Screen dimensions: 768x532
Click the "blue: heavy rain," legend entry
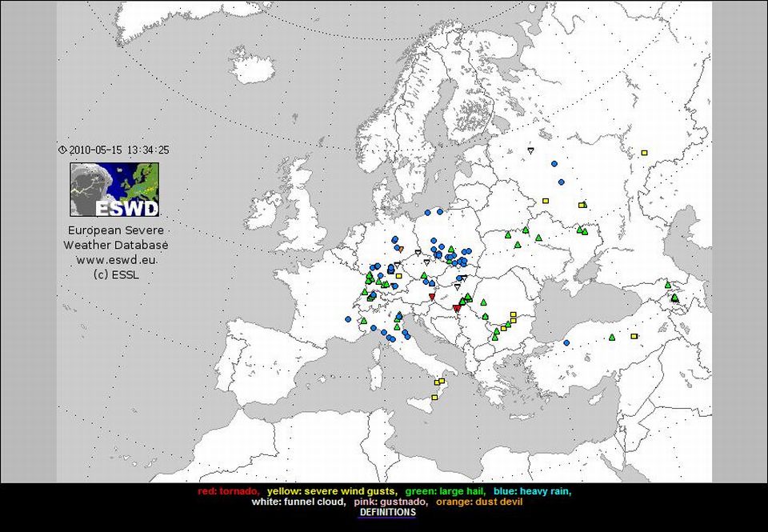pos(533,491)
